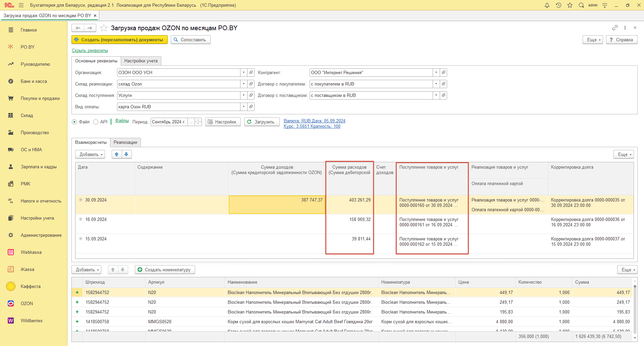Move the settlements row down arrow
644x346 pixels.
126,154
